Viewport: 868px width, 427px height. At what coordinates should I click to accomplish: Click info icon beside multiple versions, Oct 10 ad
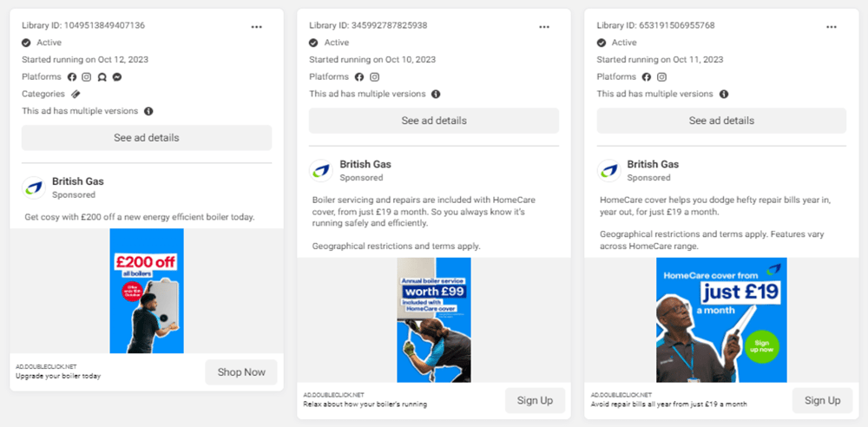pyautogui.click(x=436, y=94)
